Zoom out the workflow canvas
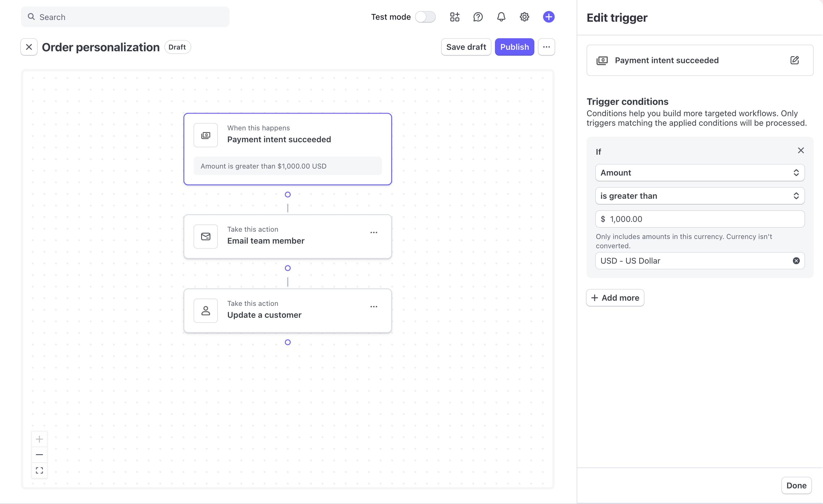This screenshot has width=823, height=504. pos(39,454)
